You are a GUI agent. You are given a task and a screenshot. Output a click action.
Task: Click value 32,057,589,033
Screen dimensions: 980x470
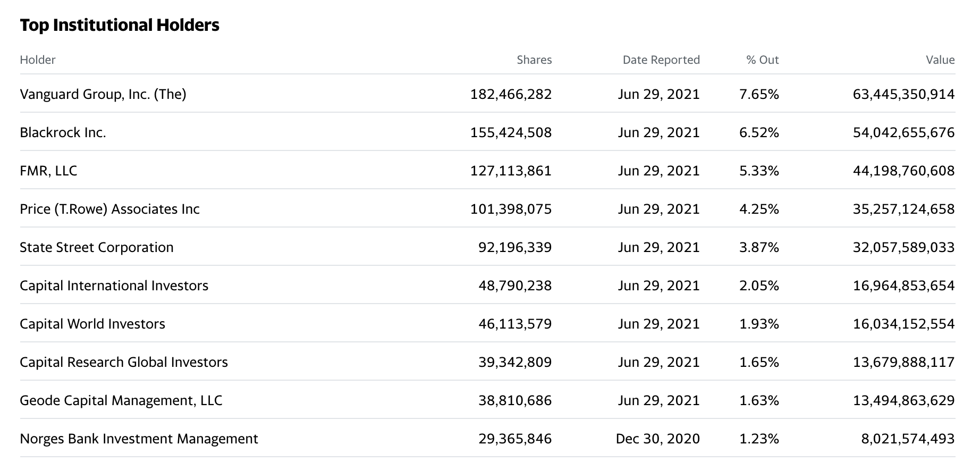903,247
